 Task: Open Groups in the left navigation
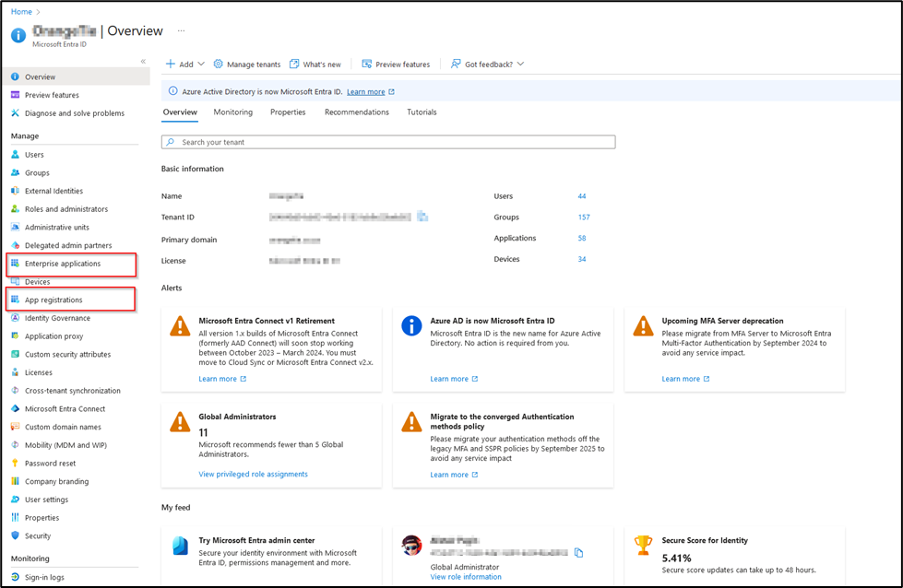pos(40,172)
